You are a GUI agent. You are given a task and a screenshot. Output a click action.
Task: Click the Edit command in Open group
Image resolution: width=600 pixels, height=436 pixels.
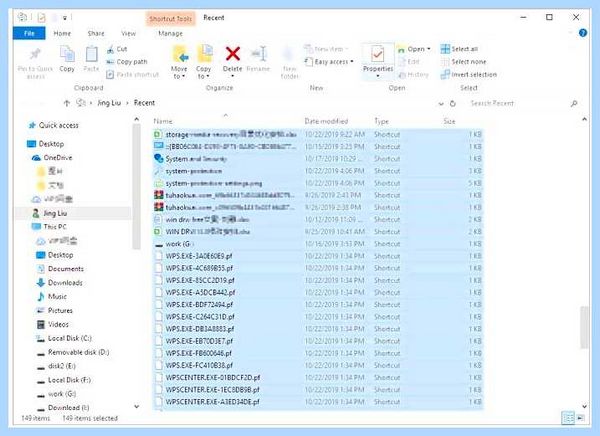[x=409, y=62]
